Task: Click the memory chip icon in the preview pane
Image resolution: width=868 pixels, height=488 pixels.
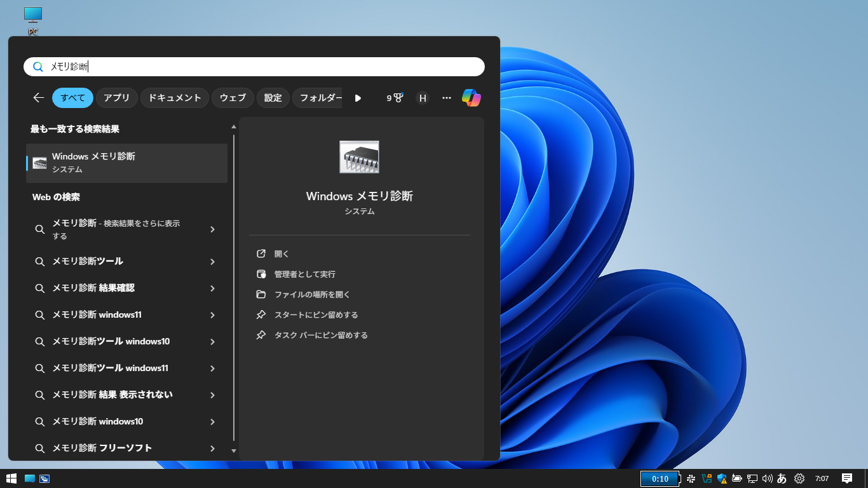Action: [x=360, y=157]
